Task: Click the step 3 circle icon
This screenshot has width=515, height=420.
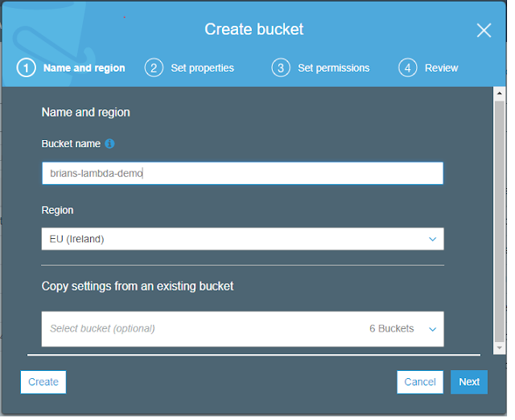Action: [x=281, y=68]
